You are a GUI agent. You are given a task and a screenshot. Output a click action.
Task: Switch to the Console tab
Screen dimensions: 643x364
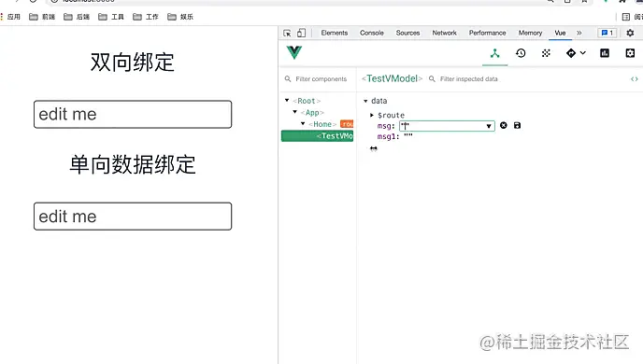click(x=372, y=33)
